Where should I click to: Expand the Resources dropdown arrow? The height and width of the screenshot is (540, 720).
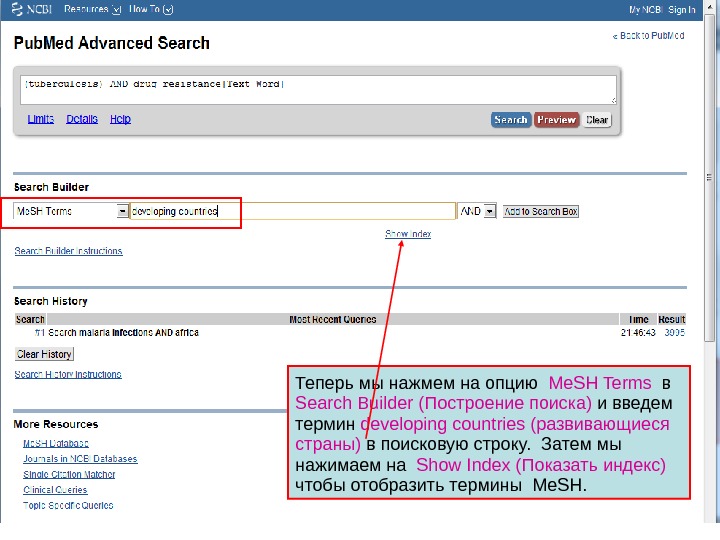coord(118,10)
